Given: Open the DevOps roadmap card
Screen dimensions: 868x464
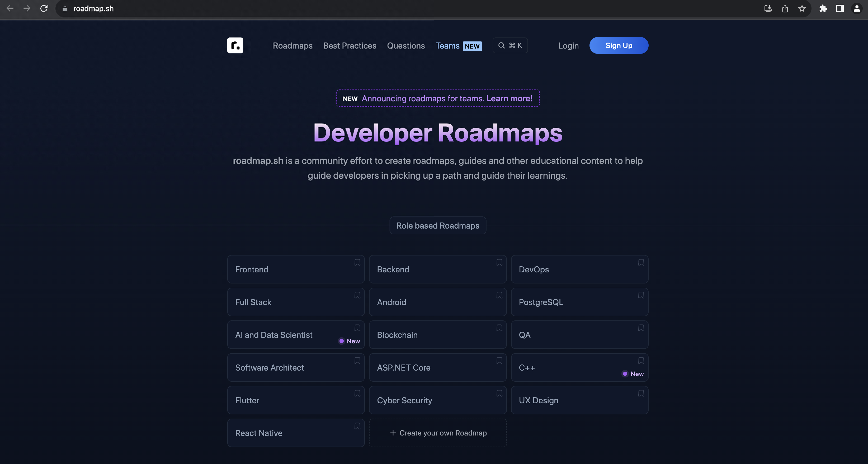Looking at the screenshot, I should click(x=579, y=269).
